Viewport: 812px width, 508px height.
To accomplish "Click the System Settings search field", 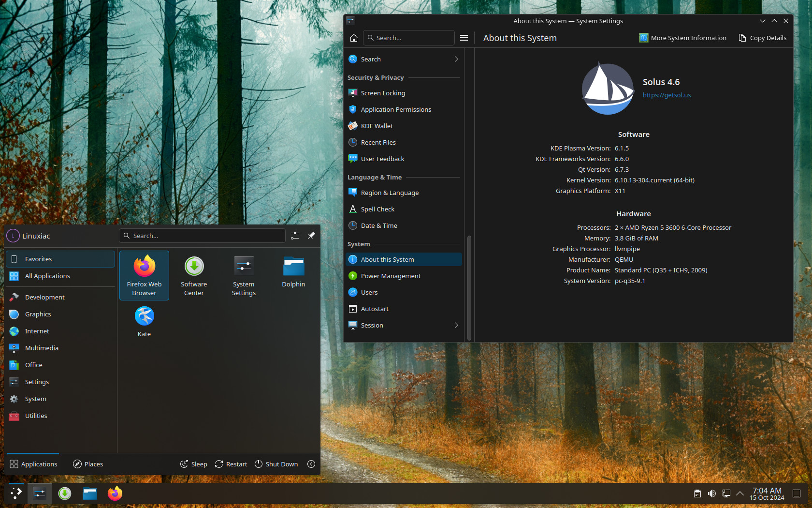I will (409, 38).
